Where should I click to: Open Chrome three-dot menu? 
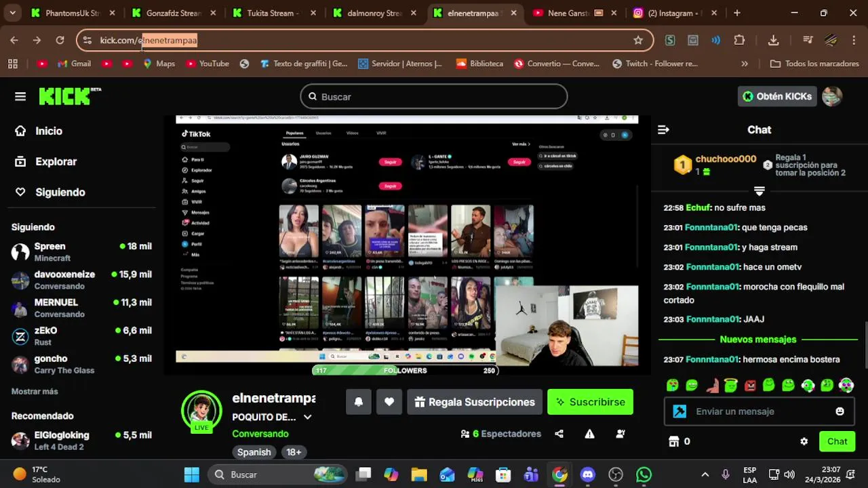pyautogui.click(x=854, y=40)
